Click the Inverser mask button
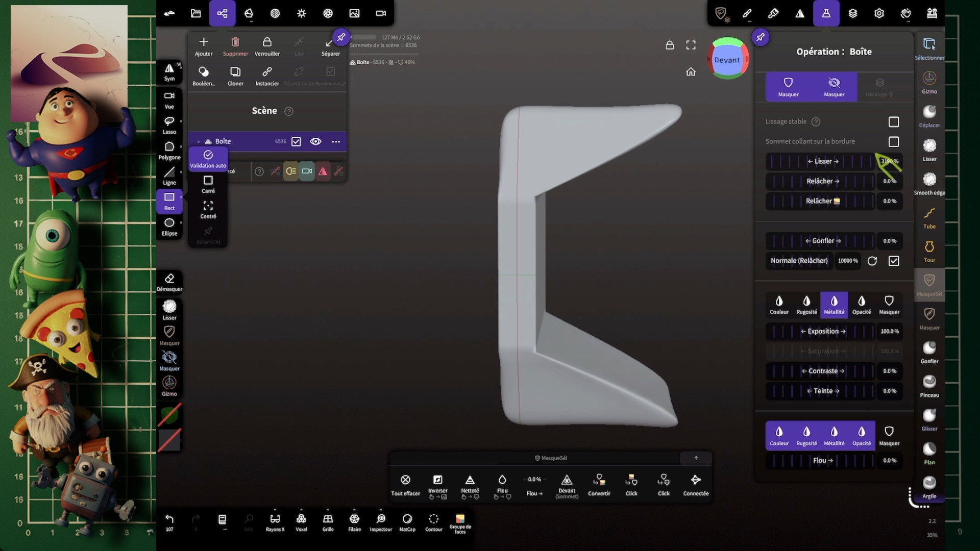 [x=437, y=484]
